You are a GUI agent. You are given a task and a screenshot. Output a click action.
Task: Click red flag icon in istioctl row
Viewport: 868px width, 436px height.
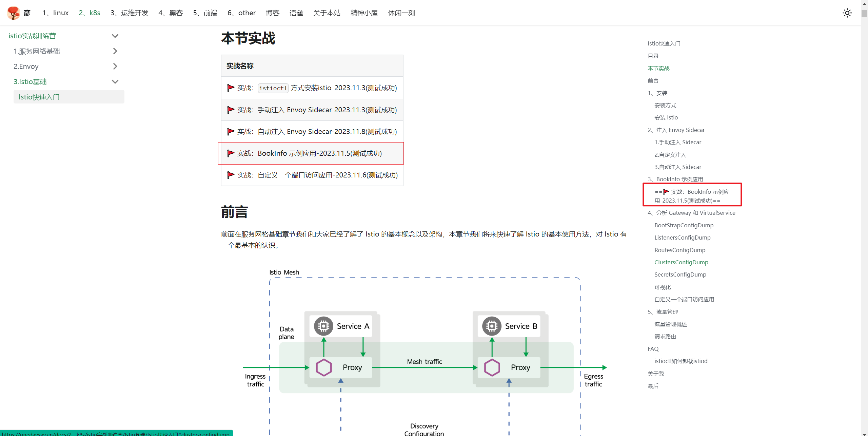[x=231, y=88]
